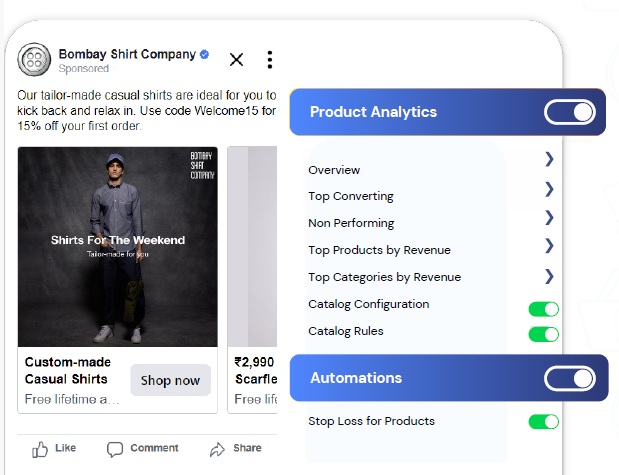Comment on the shirt ad post

142,449
